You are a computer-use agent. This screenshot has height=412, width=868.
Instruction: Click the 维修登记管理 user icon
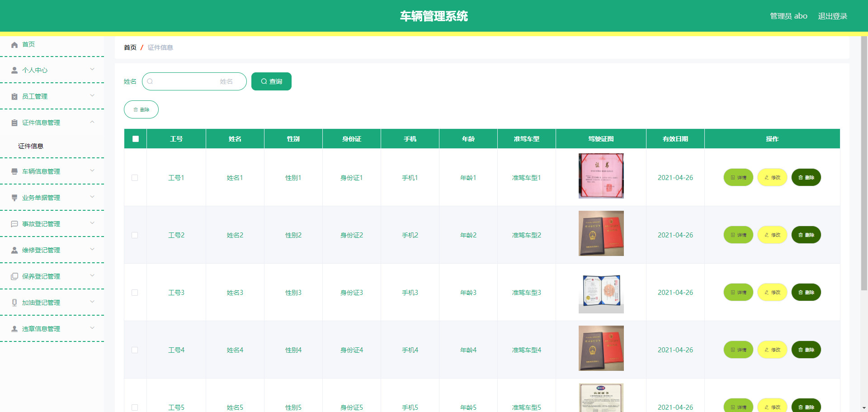tap(14, 250)
